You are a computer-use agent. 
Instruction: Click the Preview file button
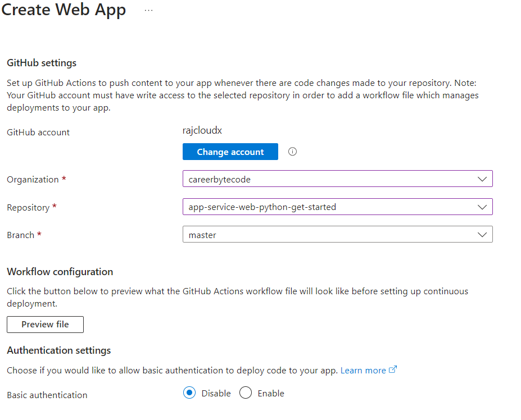[45, 324]
